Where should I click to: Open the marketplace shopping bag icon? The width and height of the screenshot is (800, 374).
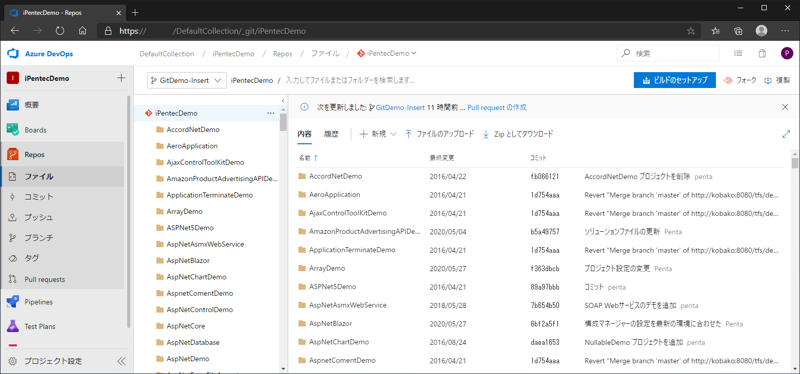coord(762,53)
